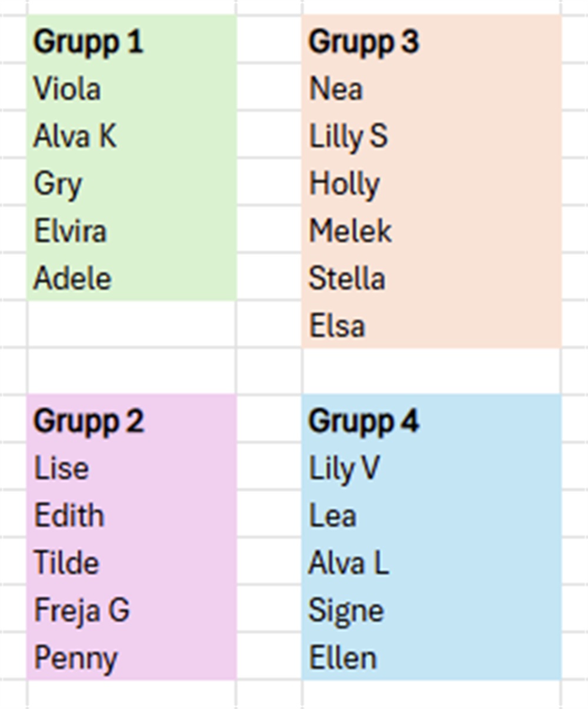The height and width of the screenshot is (709, 588).
Task: Select the Grupp 1 header cell
Action: click(88, 42)
